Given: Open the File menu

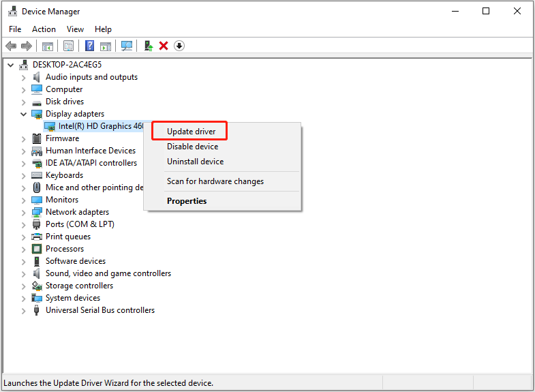Looking at the screenshot, I should [x=15, y=29].
